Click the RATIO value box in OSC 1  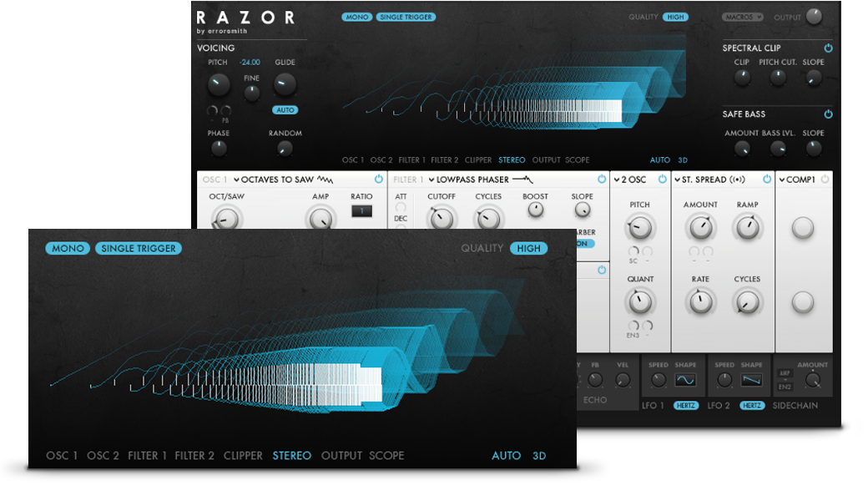click(x=361, y=211)
